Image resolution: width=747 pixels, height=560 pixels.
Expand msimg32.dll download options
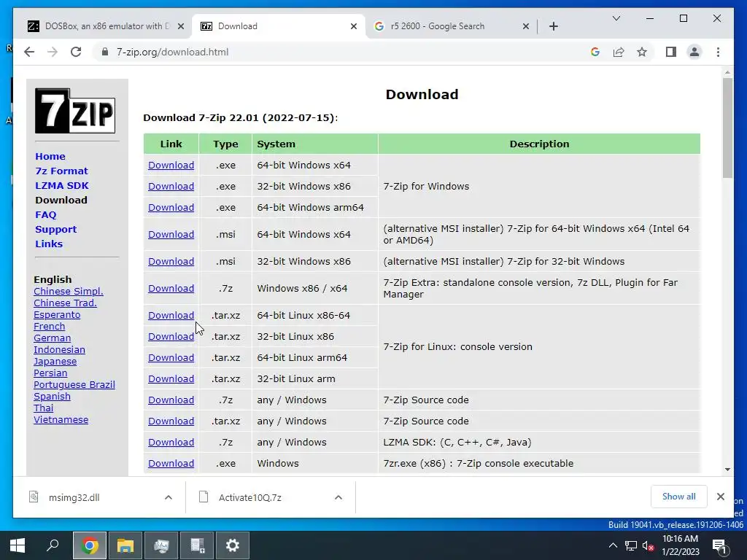169,497
